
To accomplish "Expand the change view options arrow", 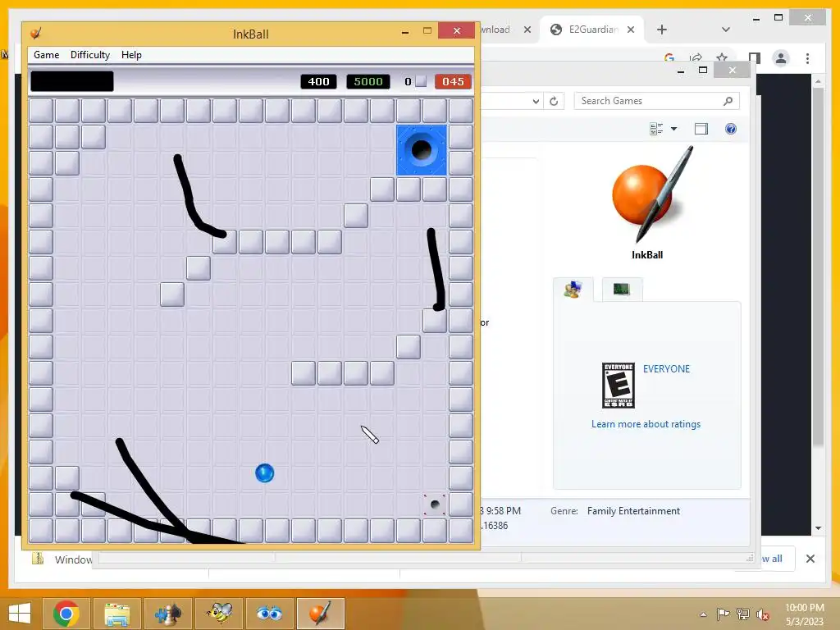I will coord(674,129).
